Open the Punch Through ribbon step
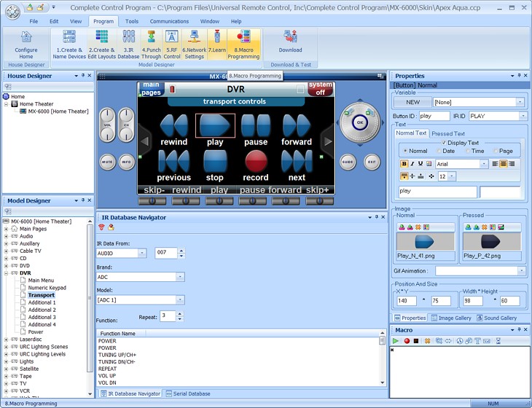This screenshot has height=408, width=532. 152,44
